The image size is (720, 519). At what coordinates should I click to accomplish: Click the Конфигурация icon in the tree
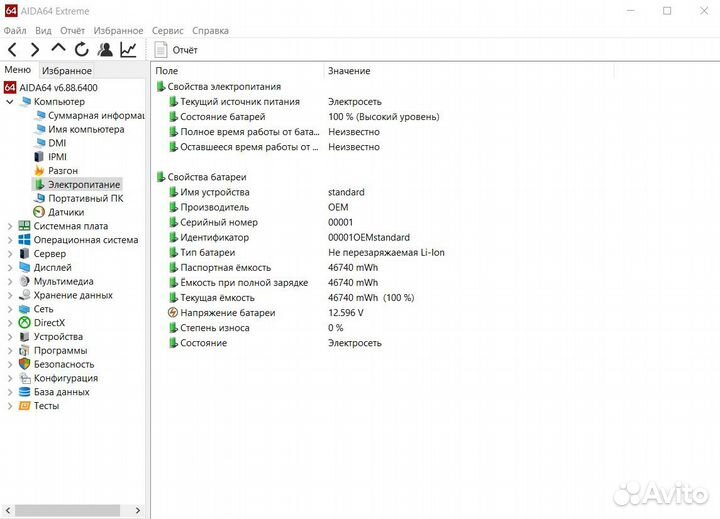[x=24, y=378]
